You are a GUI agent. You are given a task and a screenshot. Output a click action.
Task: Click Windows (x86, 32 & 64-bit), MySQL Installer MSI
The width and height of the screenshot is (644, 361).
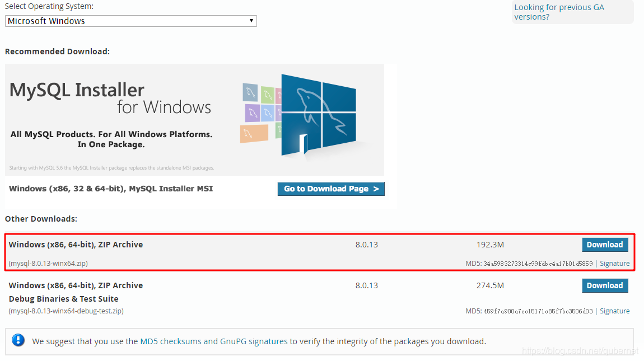pos(111,189)
